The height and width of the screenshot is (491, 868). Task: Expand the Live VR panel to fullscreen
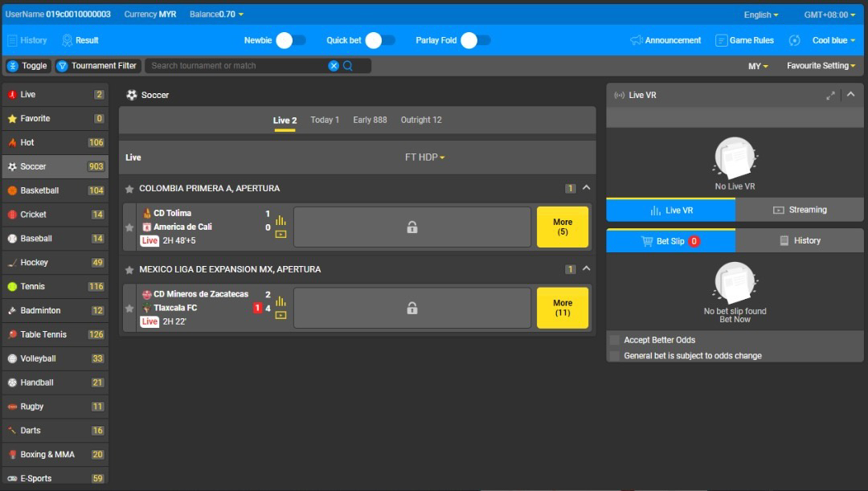[830, 95]
